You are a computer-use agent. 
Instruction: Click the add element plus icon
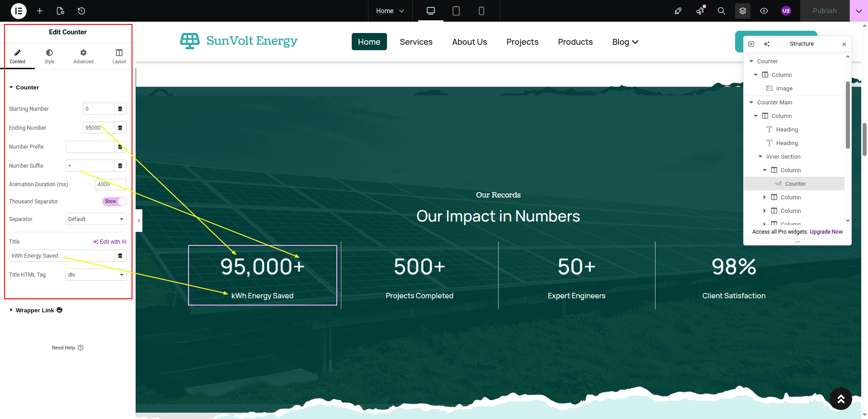[x=40, y=11]
